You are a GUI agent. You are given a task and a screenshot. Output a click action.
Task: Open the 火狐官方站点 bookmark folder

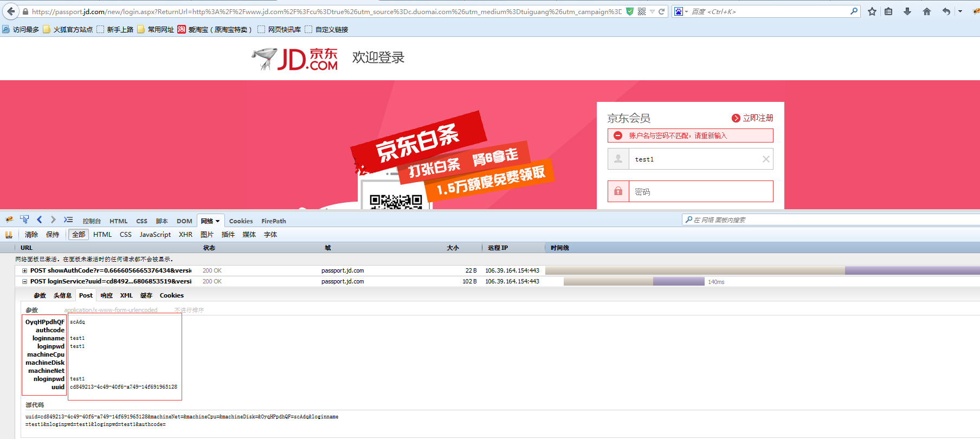click(x=68, y=29)
